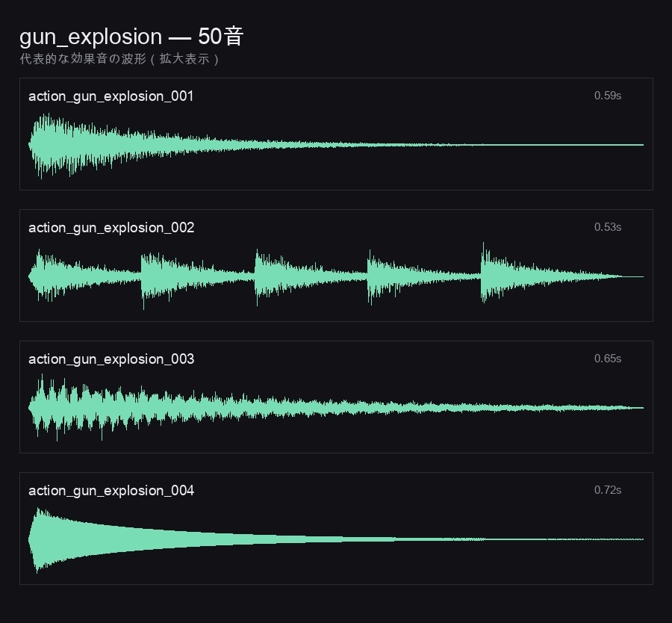Click the 代表的な効果音の波形 subtitle
Screen dimensions: 672x623
119,59
